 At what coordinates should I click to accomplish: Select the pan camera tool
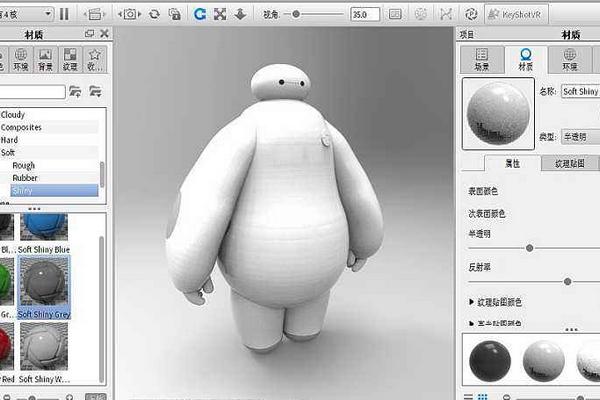pyautogui.click(x=220, y=15)
